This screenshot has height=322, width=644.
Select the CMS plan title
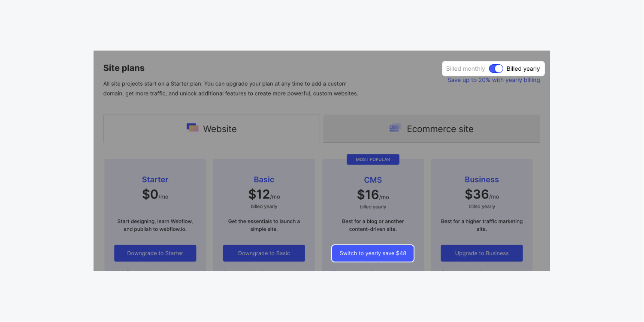coord(373,180)
